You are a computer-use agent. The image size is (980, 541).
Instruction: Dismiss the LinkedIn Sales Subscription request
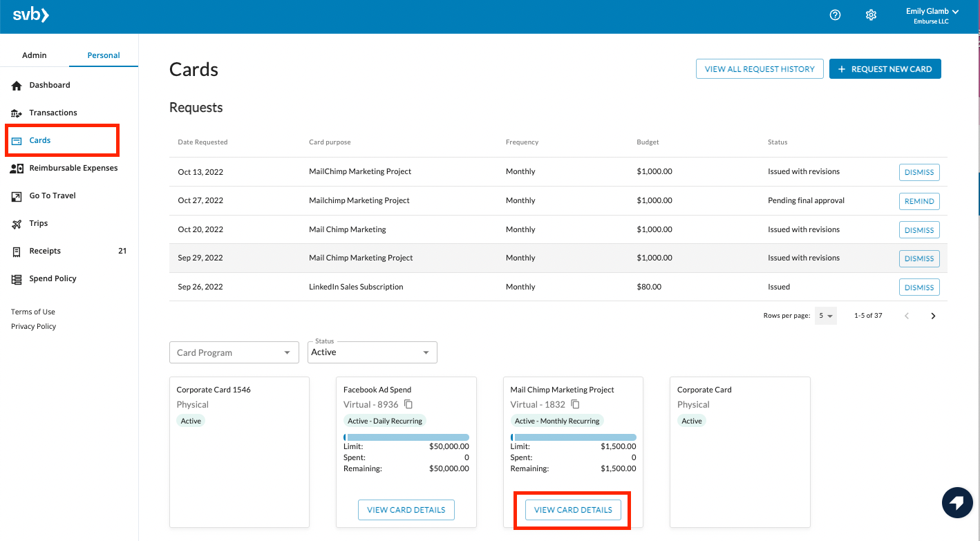[x=919, y=287]
